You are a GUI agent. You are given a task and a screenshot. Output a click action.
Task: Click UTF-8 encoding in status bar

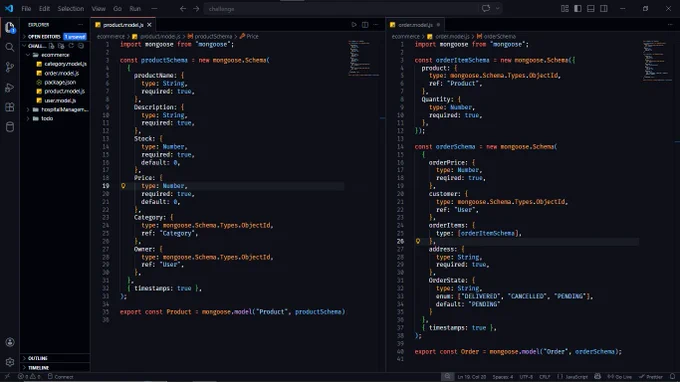tap(526, 377)
